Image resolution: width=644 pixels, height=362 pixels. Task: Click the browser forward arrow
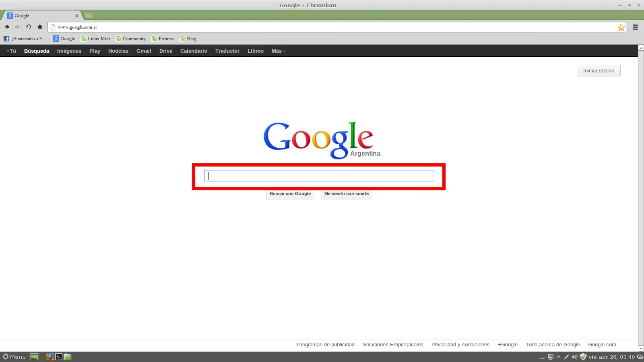click(18, 27)
